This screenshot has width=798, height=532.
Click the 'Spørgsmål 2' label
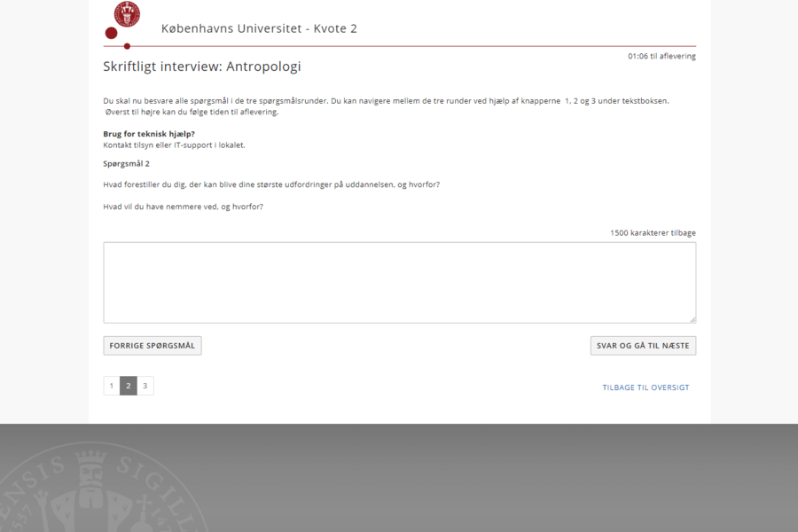tap(126, 164)
